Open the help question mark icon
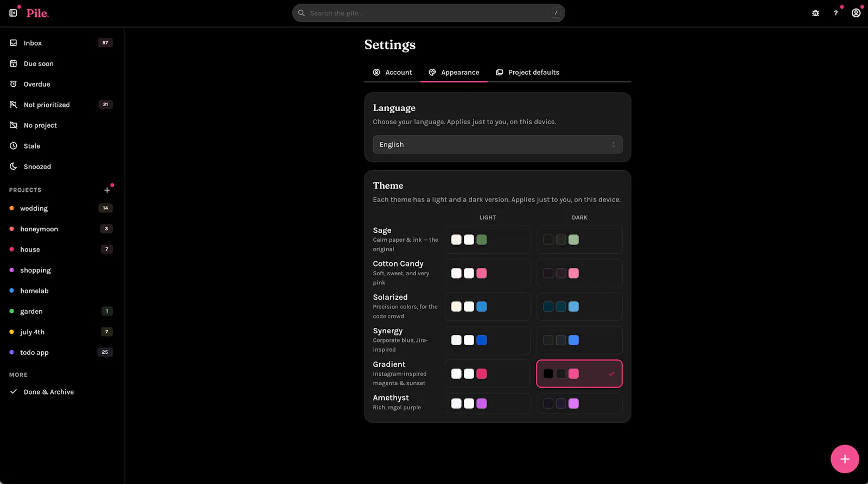The width and height of the screenshot is (868, 484). click(x=835, y=13)
